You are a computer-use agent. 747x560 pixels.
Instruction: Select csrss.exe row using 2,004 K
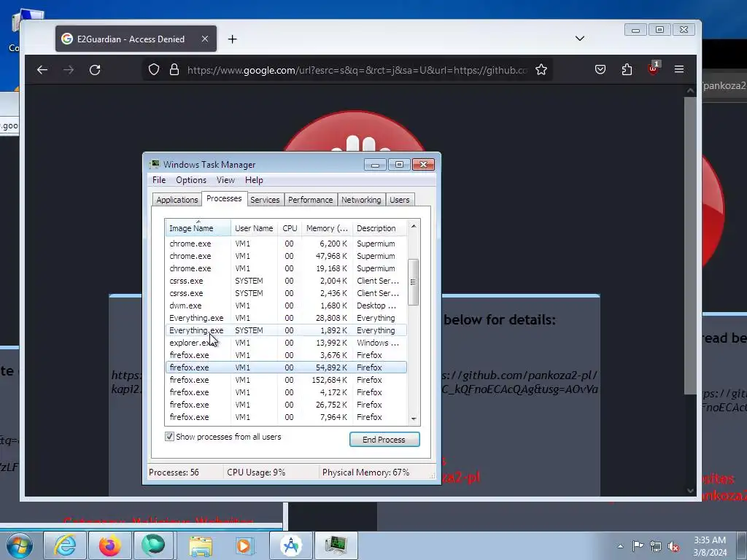coord(286,281)
